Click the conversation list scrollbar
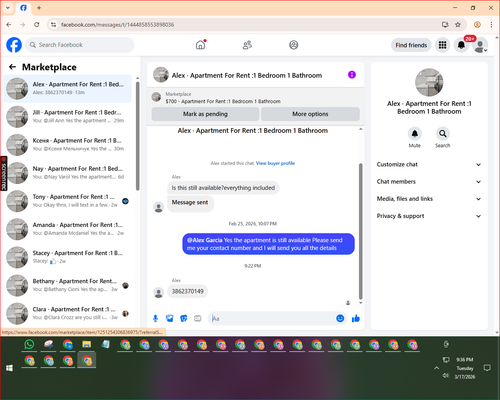Viewport: 500px width, 400px height. [138, 136]
